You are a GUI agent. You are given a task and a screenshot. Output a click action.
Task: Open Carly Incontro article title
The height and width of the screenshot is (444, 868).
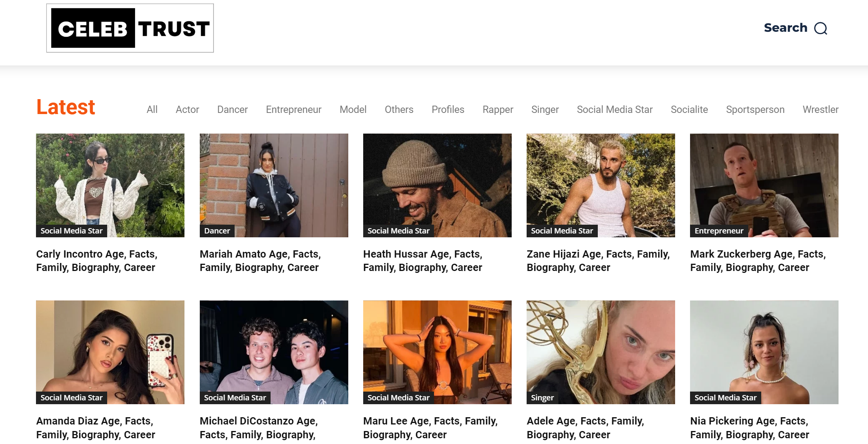point(97,261)
